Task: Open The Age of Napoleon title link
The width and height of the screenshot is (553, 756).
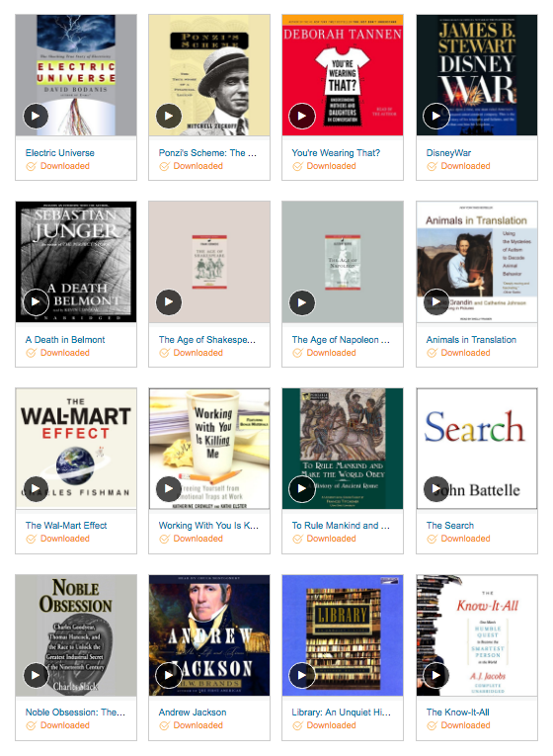Action: pyautogui.click(x=341, y=339)
